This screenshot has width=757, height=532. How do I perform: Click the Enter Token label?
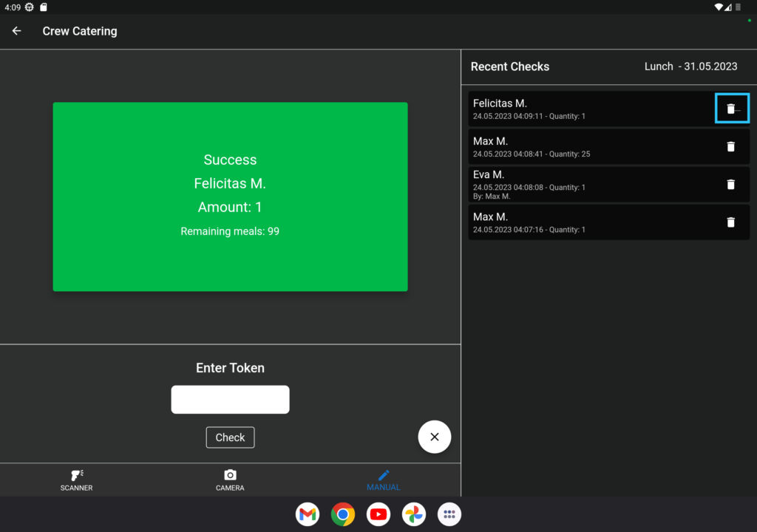(230, 368)
